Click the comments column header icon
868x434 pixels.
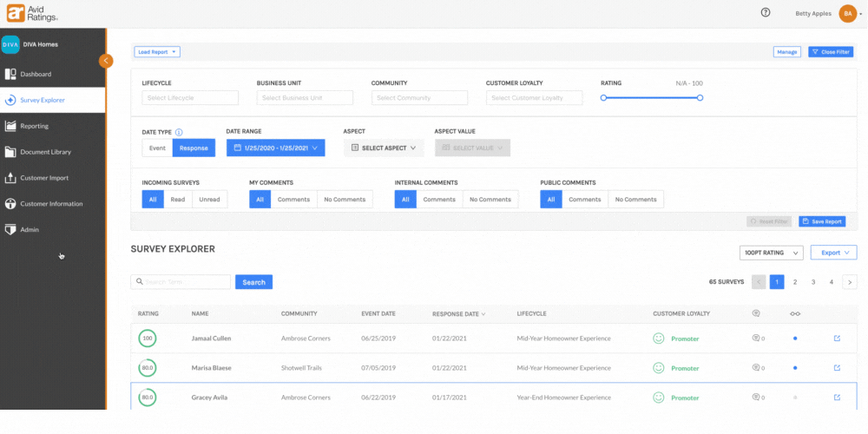[x=756, y=313]
